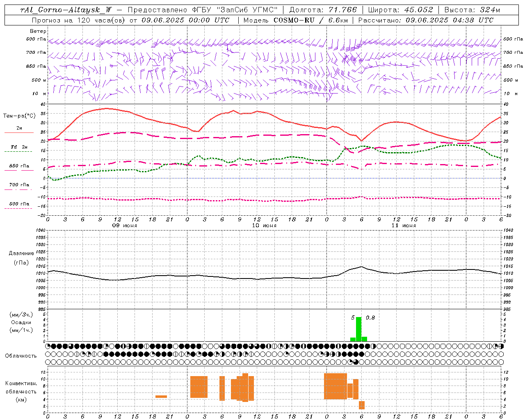Screen dimensions: 525x420
Task: Click the Тем-ра(°C) temperature label
Action: pos(19,116)
